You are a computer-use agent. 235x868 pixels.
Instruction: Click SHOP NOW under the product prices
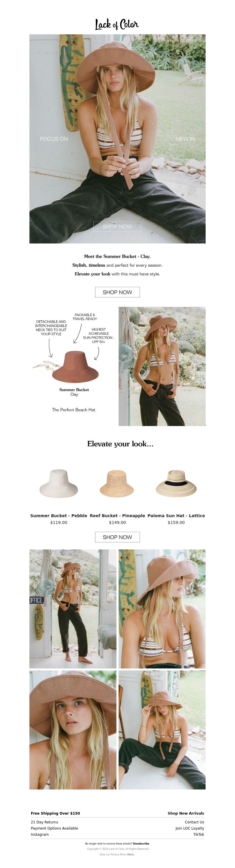click(117, 537)
